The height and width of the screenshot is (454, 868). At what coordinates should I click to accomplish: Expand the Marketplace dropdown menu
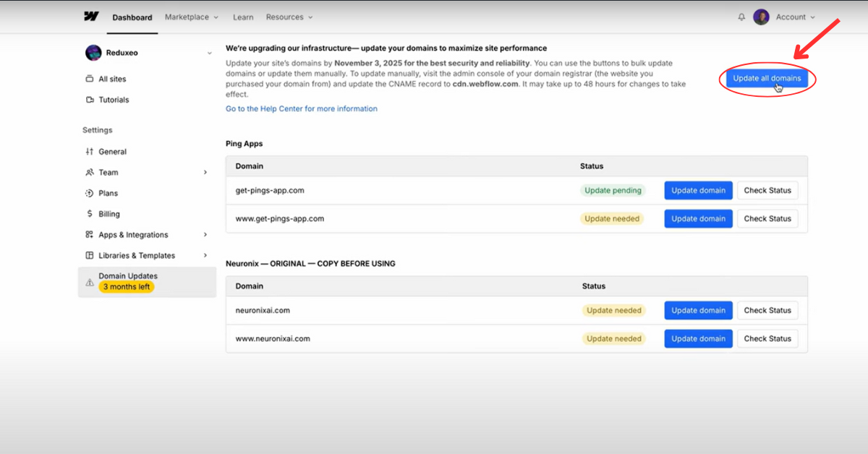192,17
